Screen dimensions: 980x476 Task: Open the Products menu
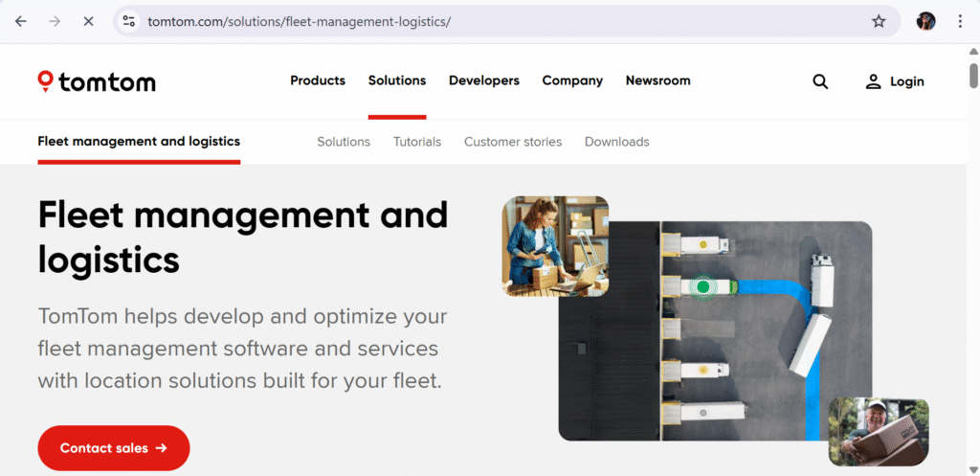coord(318,80)
